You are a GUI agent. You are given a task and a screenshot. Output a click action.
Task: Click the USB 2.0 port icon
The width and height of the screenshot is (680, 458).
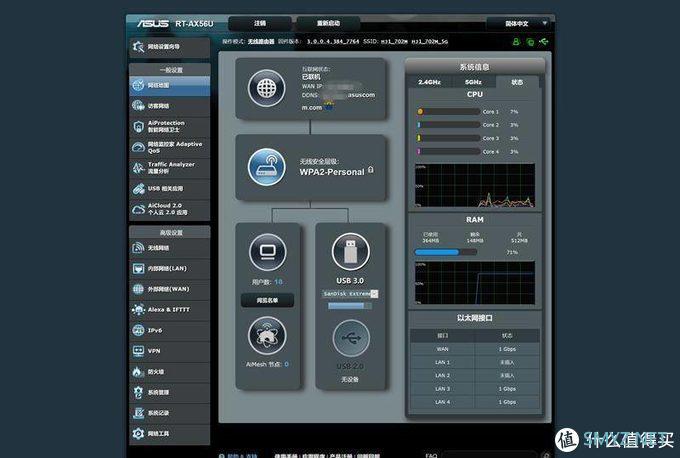[351, 338]
